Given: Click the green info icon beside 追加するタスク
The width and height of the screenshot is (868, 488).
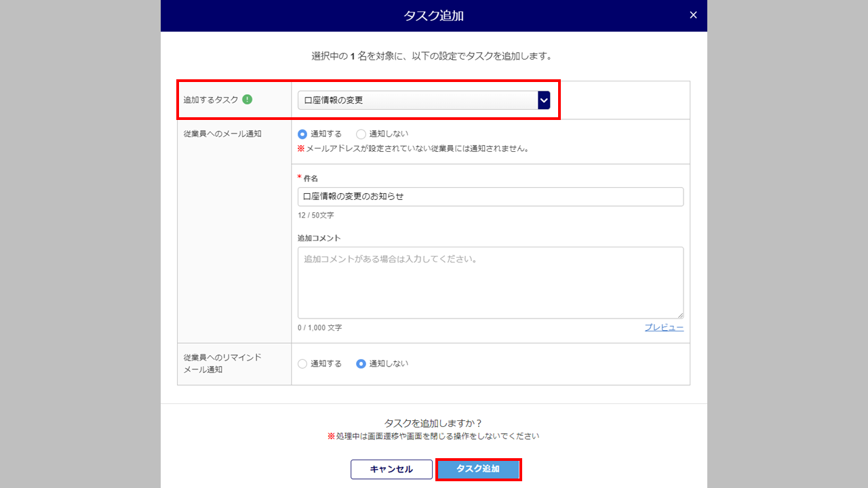Looking at the screenshot, I should (247, 100).
